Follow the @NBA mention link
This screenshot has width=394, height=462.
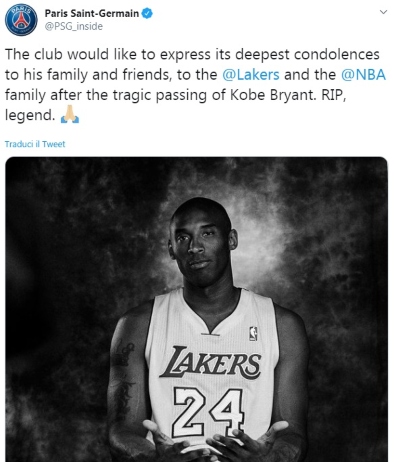363,75
